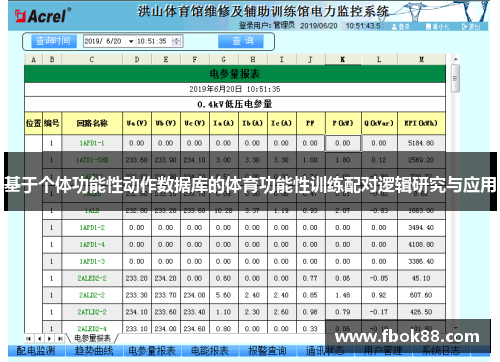Click the 0.4kV低压电参量 heading cell
The image size is (500, 362).
235,104
